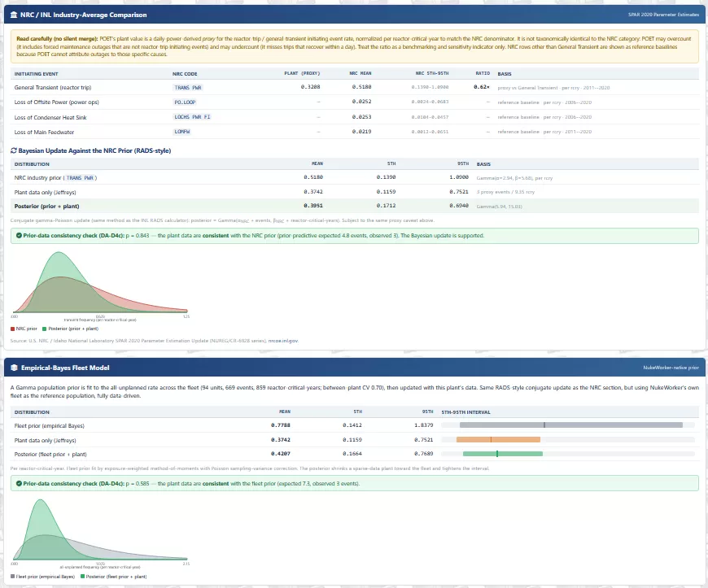Click the TRANS_PWR code badge in General Transient row
708x588 pixels.
click(188, 88)
